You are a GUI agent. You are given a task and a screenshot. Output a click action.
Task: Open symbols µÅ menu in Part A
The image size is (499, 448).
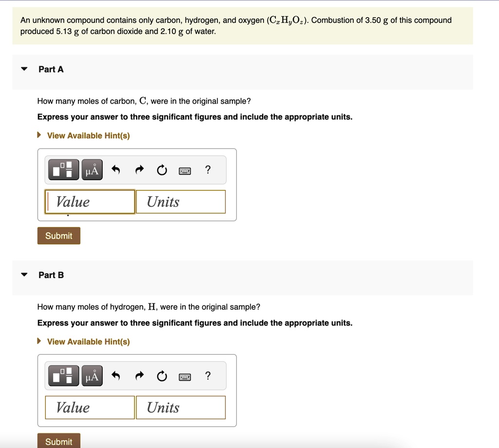[x=92, y=170]
